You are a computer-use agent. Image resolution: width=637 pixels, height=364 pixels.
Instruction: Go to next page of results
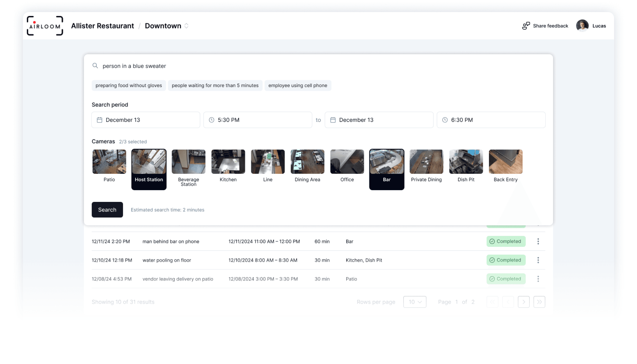pos(524,302)
